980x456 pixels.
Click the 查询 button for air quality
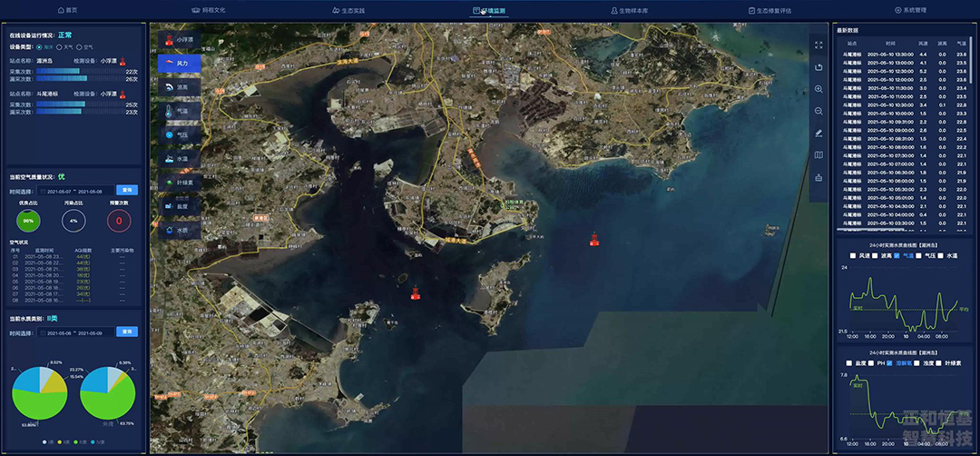(128, 191)
